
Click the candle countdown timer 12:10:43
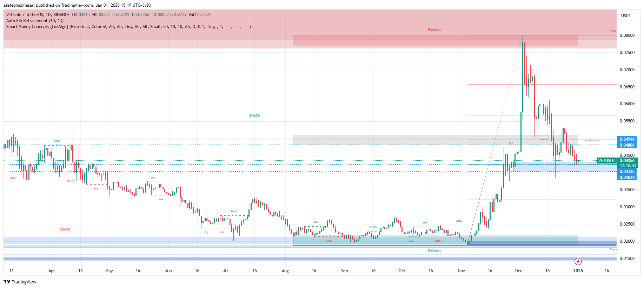pyautogui.click(x=627, y=166)
